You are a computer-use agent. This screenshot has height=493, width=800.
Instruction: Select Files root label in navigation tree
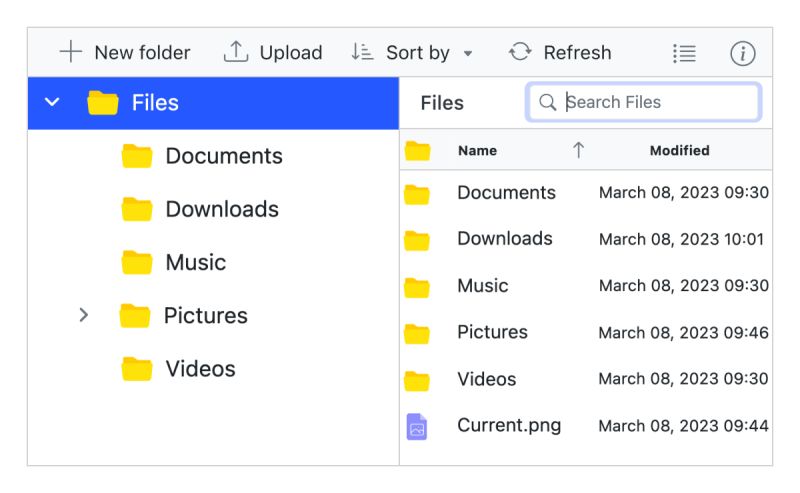155,103
